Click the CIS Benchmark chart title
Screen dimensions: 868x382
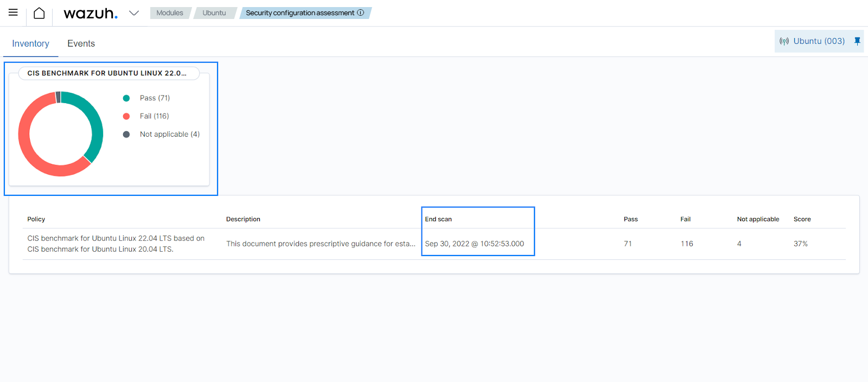(107, 73)
